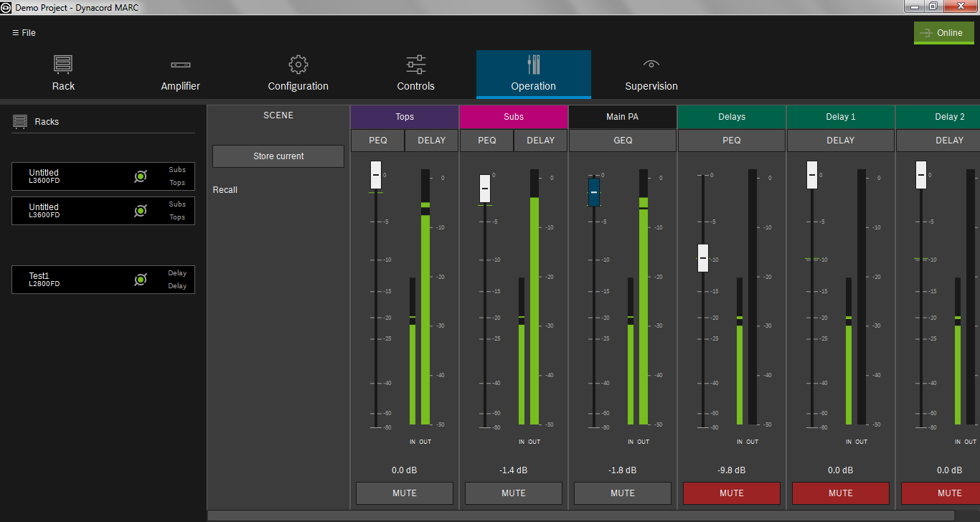The height and width of the screenshot is (522, 980).
Task: Click the -9.8 dB value under Delays
Action: [x=732, y=470]
